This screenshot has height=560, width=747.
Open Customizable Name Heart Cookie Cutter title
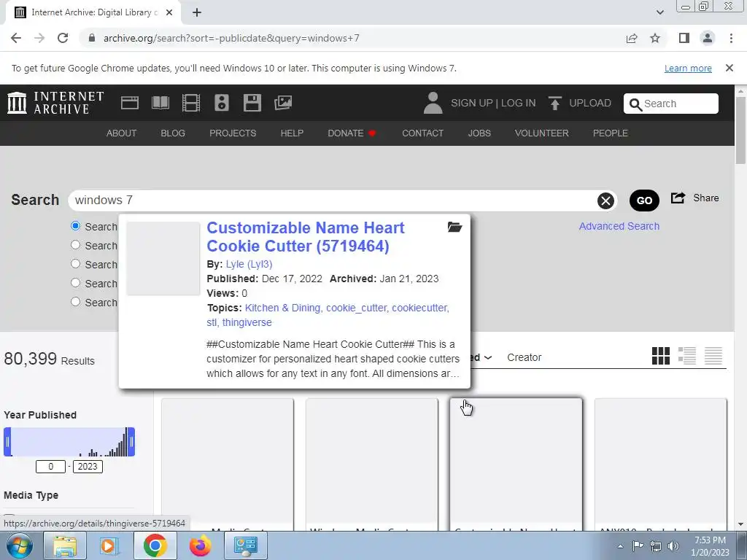[306, 237]
